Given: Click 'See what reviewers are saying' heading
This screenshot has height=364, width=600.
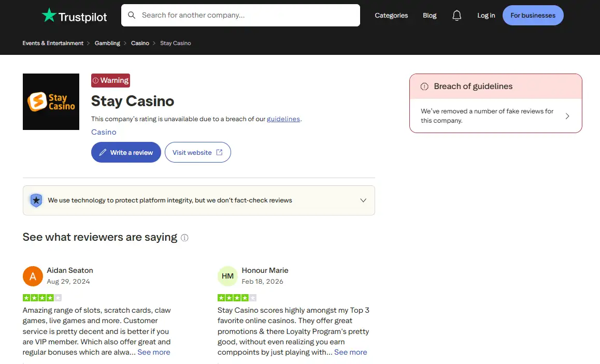Looking at the screenshot, I should tap(100, 237).
